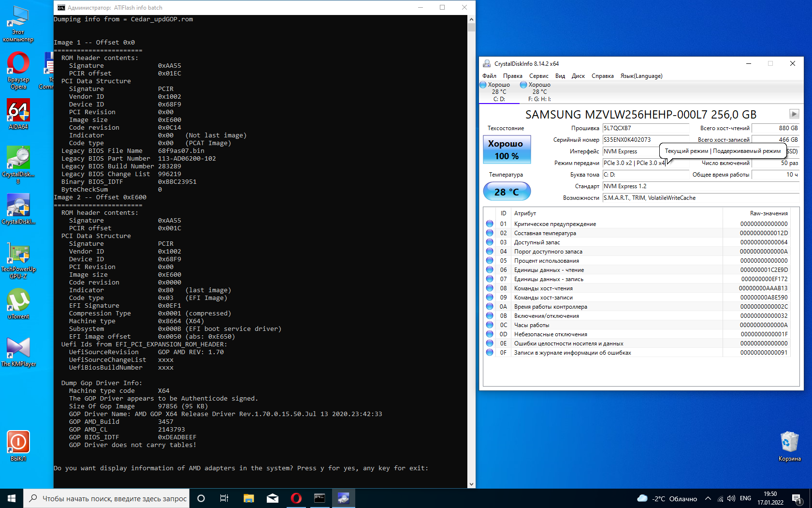Click the CrystalDiskInfo title bar icon
Screen dimensions: 812x508
pyautogui.click(x=486, y=63)
